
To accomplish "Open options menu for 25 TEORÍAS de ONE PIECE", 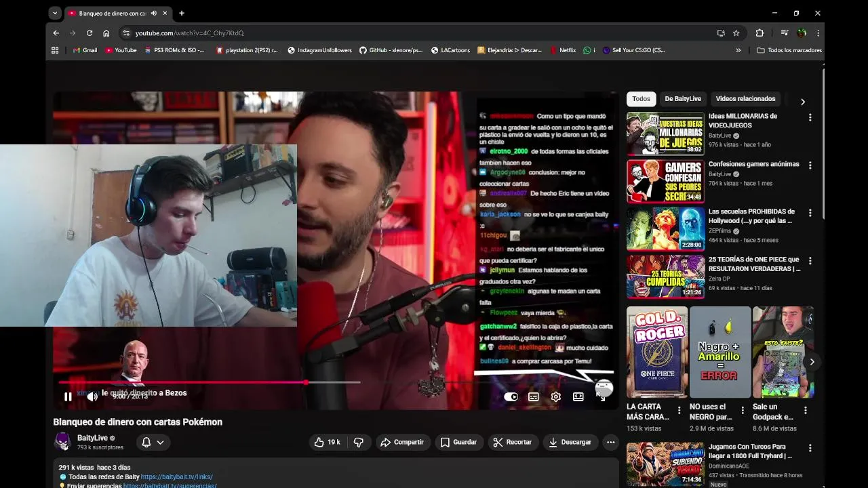I will 810,262.
